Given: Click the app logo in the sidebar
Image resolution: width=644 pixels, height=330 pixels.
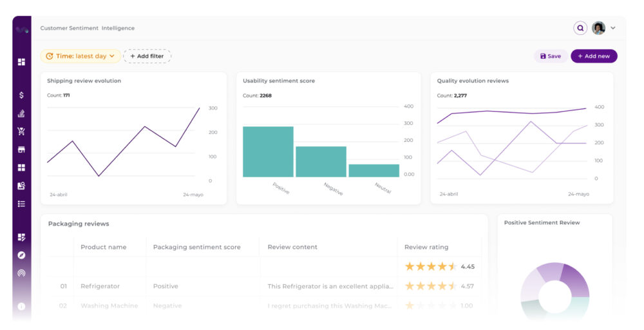Looking at the screenshot, I should pos(22,30).
